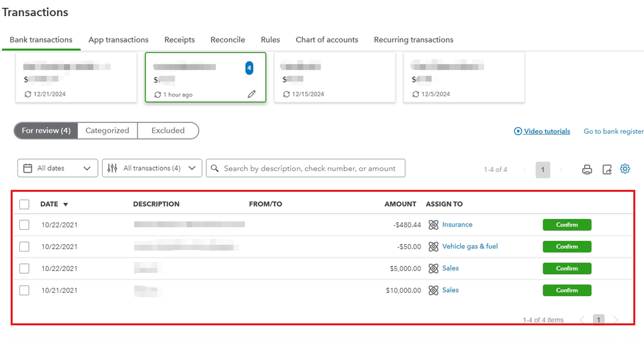Go to bank register link

click(613, 131)
